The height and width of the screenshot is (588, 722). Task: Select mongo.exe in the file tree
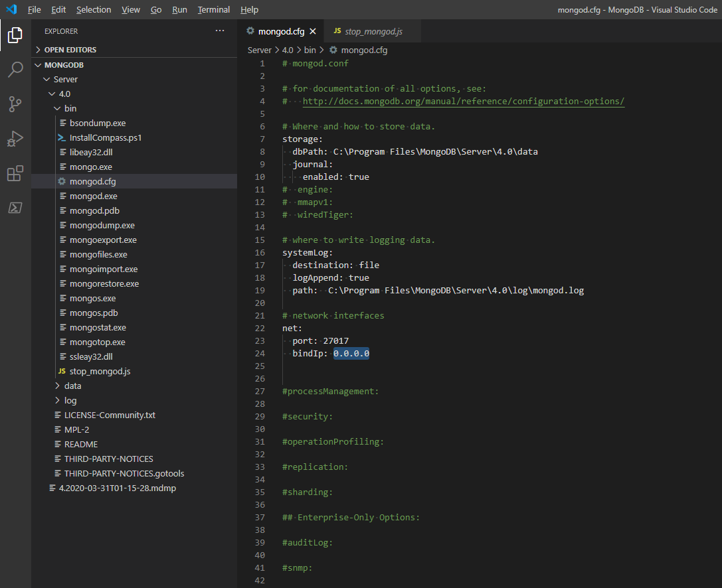point(134,167)
